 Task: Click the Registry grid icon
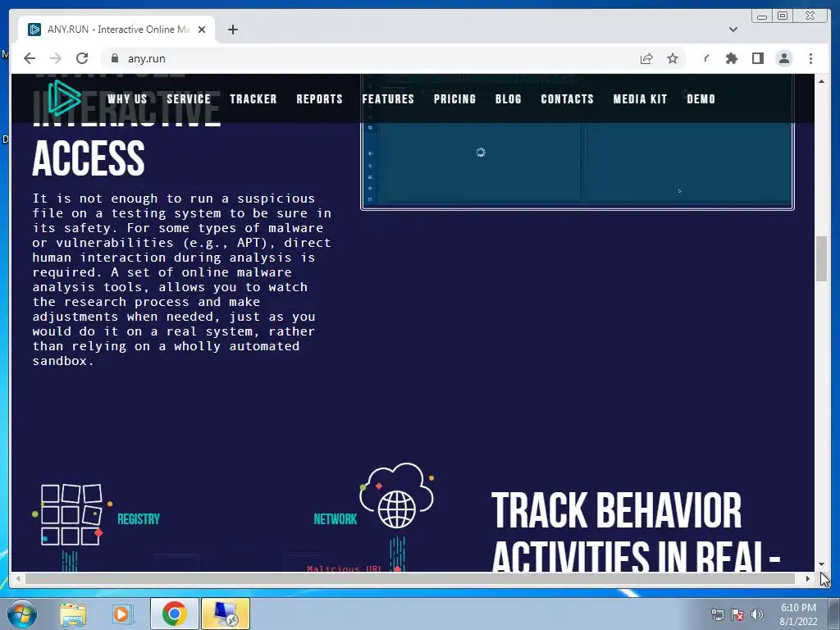point(72,515)
